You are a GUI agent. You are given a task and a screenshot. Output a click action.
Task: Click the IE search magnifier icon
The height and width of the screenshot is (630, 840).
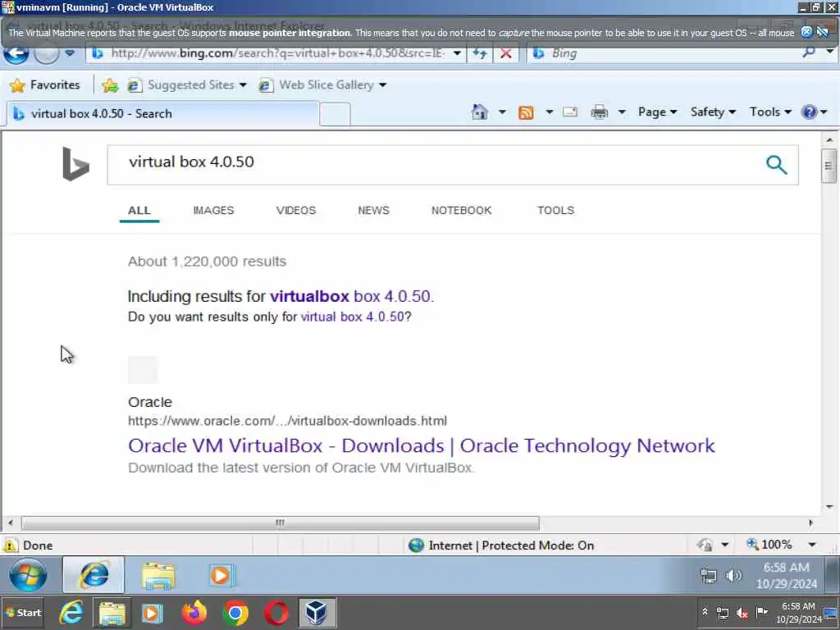809,52
